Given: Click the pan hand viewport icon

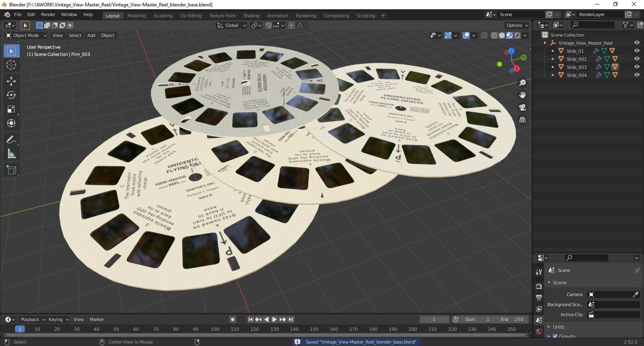Looking at the screenshot, I should [x=522, y=95].
